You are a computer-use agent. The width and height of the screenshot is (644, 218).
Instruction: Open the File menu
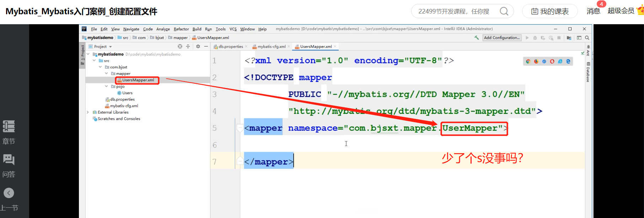[x=94, y=29]
